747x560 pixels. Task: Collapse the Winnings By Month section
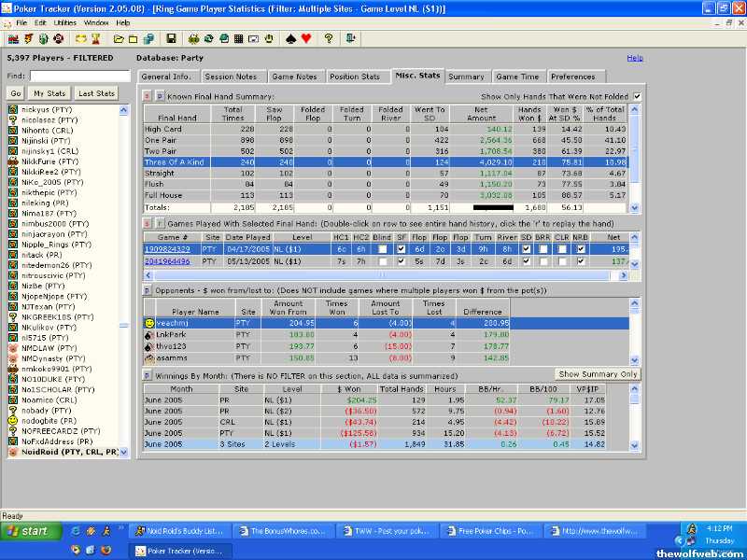147,374
